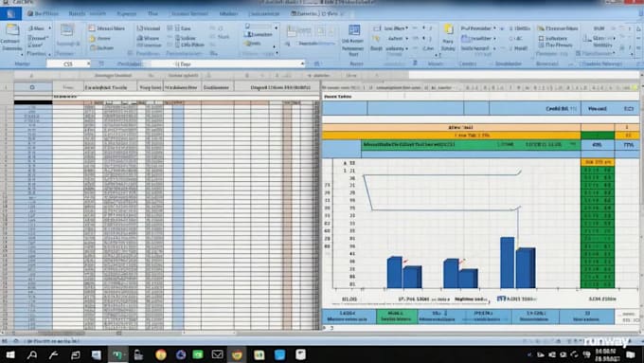Click the blue round taskbar app icon
Image resolution: width=644 pixels, height=363 pixels.
(x=181, y=354)
